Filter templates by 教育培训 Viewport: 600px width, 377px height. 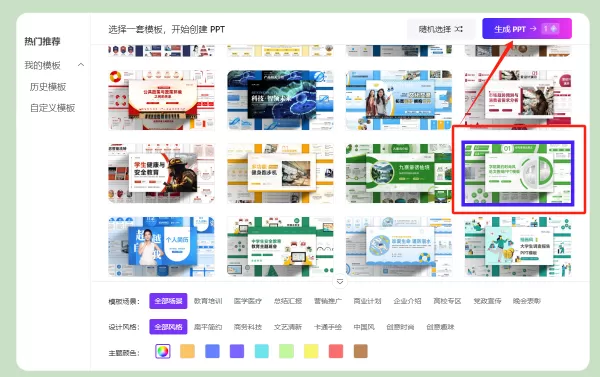[208, 301]
